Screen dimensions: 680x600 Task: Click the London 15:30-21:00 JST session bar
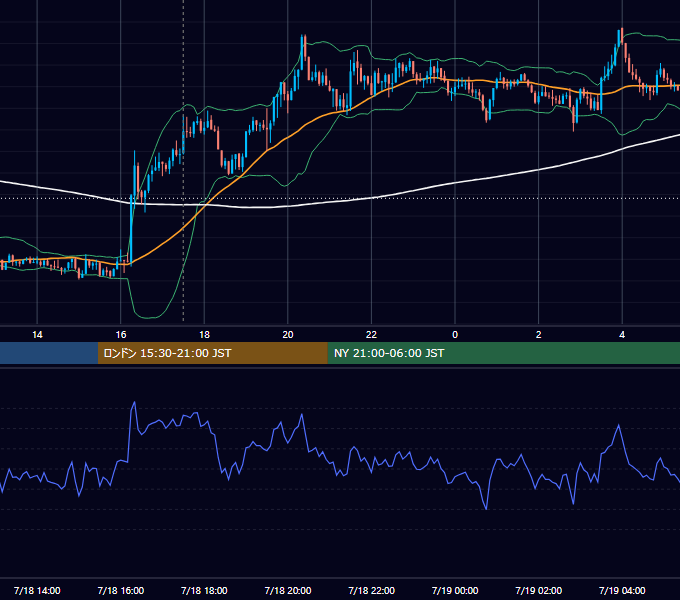click(212, 353)
